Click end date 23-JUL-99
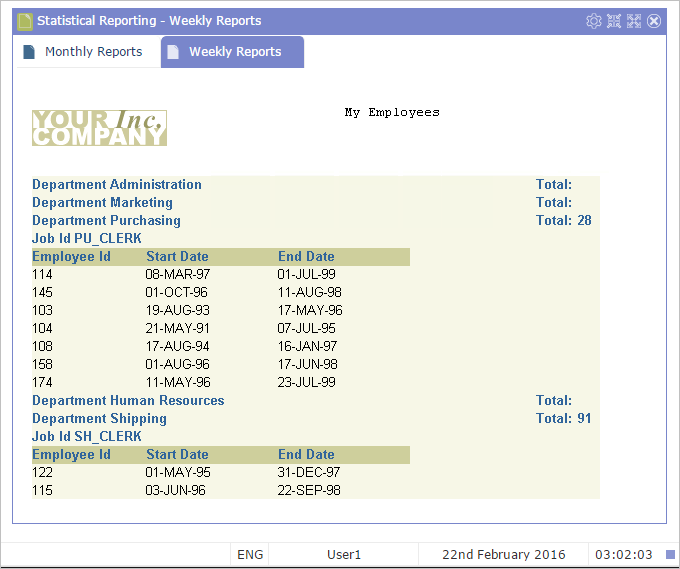 (x=307, y=383)
